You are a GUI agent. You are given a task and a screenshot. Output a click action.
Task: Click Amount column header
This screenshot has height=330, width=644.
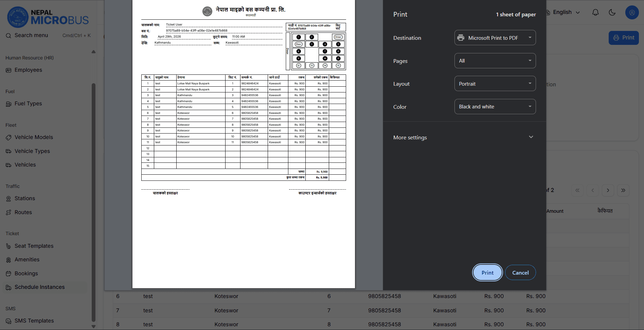pyautogui.click(x=555, y=211)
